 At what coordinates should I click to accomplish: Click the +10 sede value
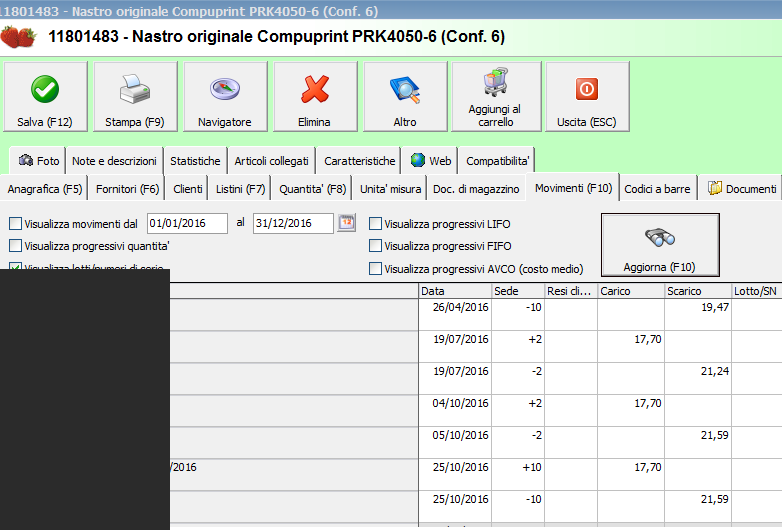tap(532, 467)
